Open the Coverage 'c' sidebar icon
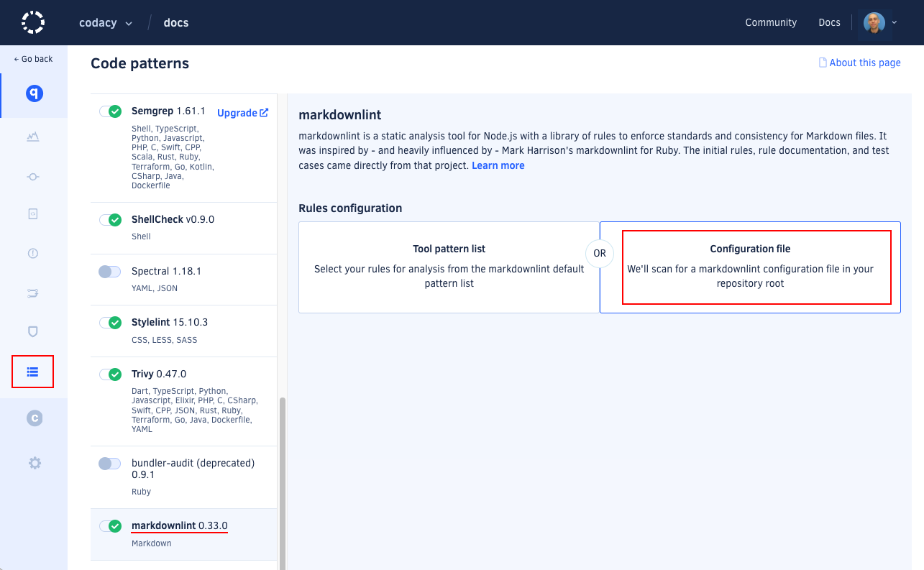This screenshot has width=924, height=570. tap(34, 418)
